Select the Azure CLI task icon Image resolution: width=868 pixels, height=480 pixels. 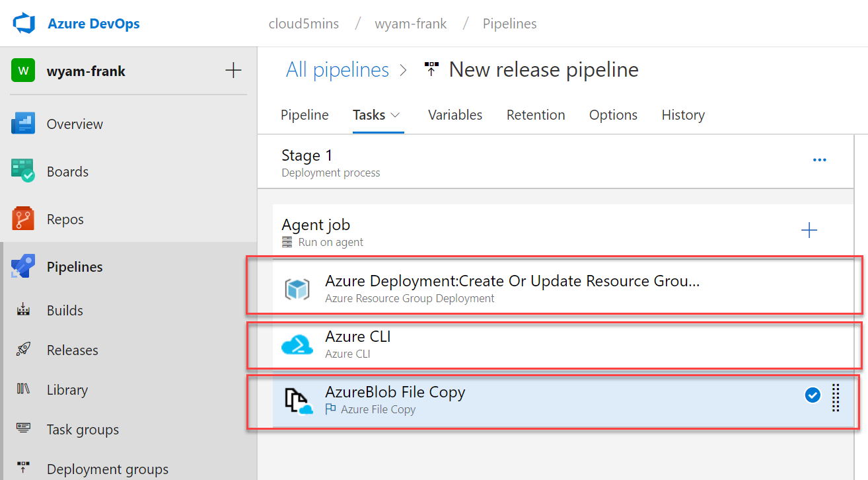[x=297, y=344]
